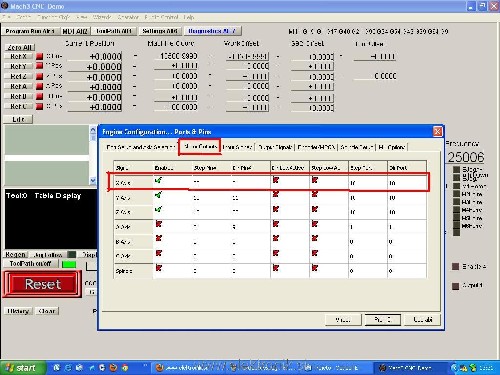
Task: Open the Windows start menu
Action: pos(22,368)
